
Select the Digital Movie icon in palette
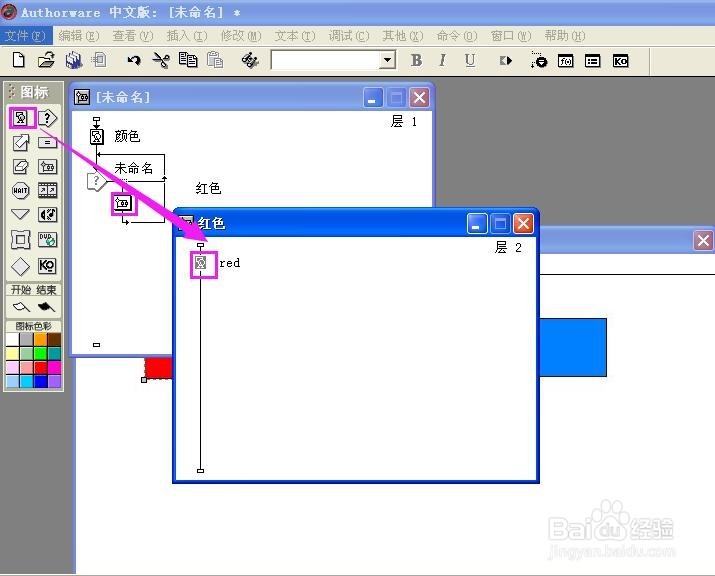[x=47, y=190]
